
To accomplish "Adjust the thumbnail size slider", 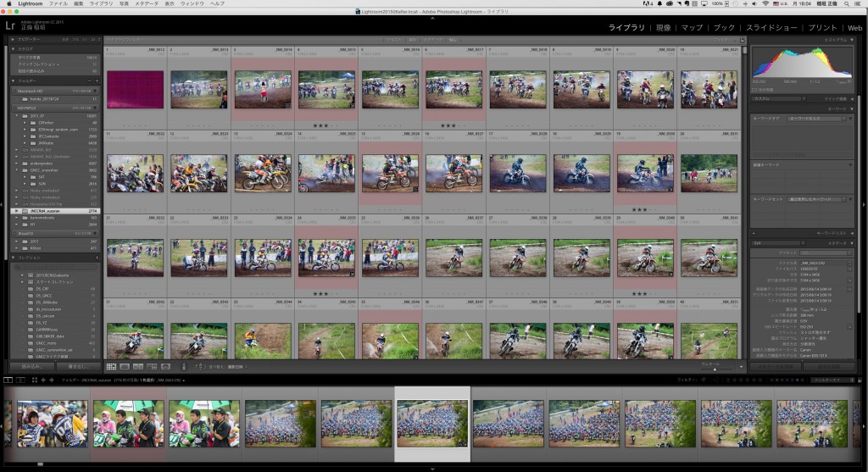I will coord(715,369).
